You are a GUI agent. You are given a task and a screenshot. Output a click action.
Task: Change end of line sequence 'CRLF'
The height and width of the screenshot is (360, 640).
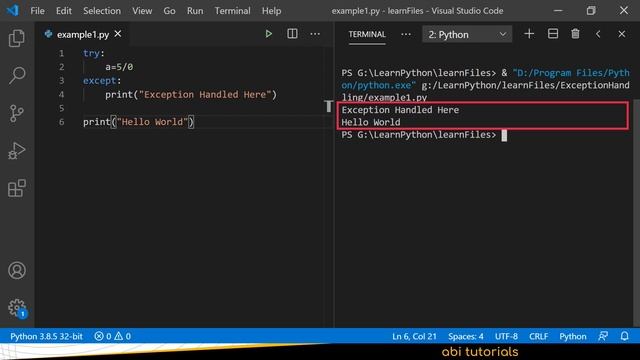tap(538, 336)
